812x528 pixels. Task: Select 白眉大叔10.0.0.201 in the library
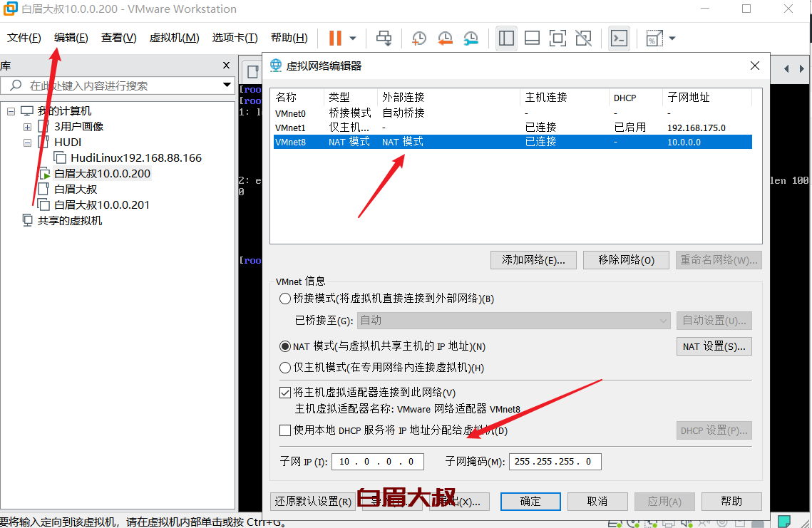pos(101,205)
